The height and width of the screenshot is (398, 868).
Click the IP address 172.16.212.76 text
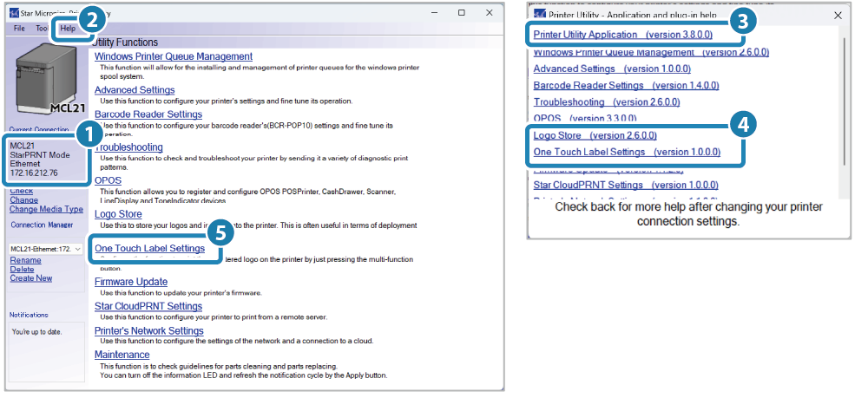[x=33, y=173]
